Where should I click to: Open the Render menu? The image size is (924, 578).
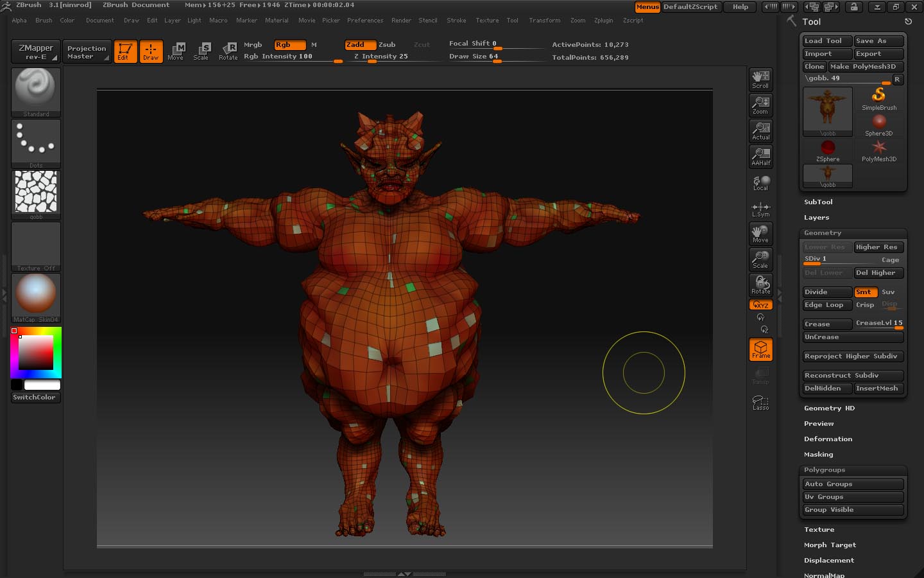(401, 21)
